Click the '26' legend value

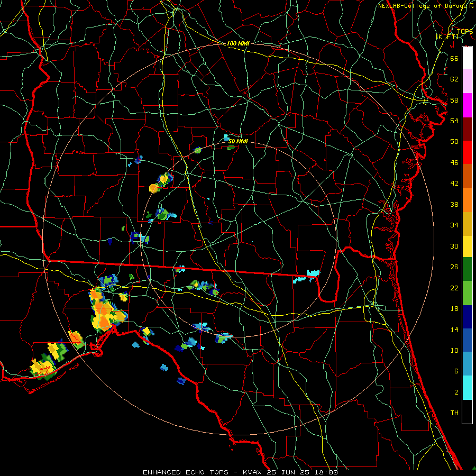pos(454,267)
